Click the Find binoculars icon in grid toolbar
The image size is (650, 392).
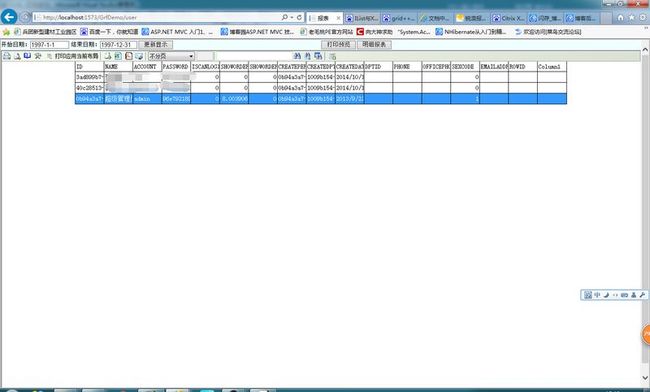[297, 56]
